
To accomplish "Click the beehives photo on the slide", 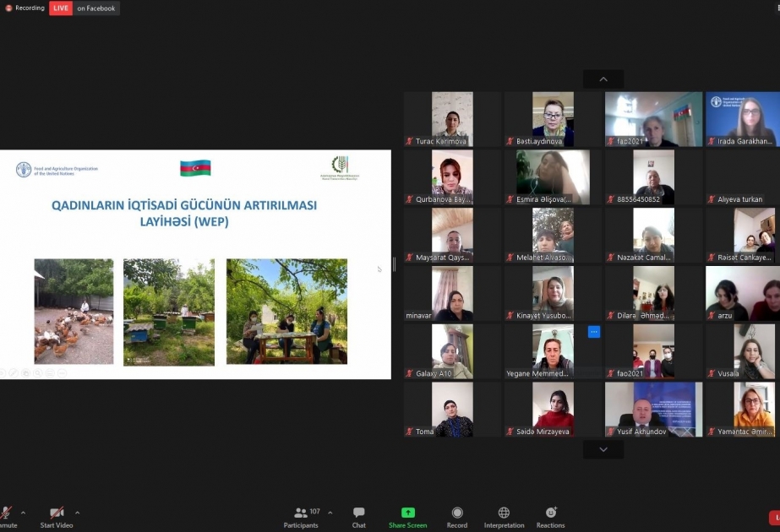I will point(169,312).
